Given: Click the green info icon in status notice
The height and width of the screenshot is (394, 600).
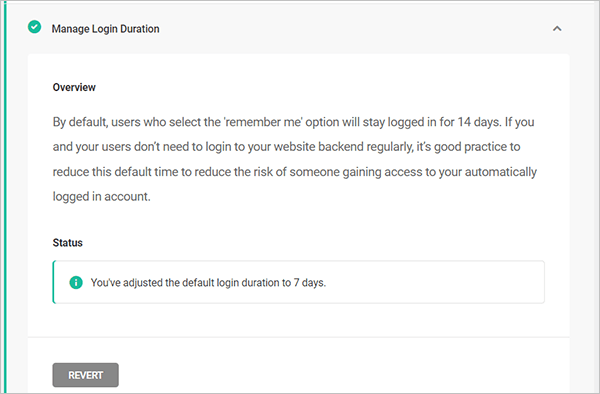Looking at the screenshot, I should pyautogui.click(x=76, y=282).
